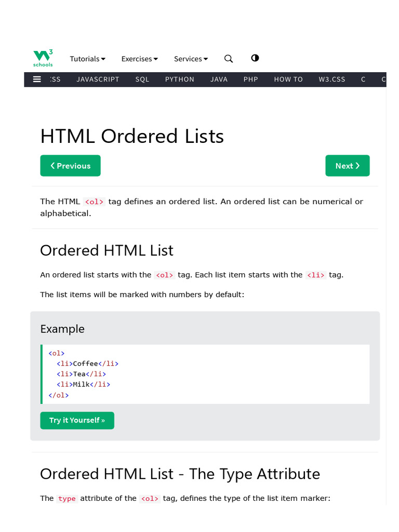Go to the Previous page
Image resolution: width=399 pixels, height=532 pixels.
[71, 166]
